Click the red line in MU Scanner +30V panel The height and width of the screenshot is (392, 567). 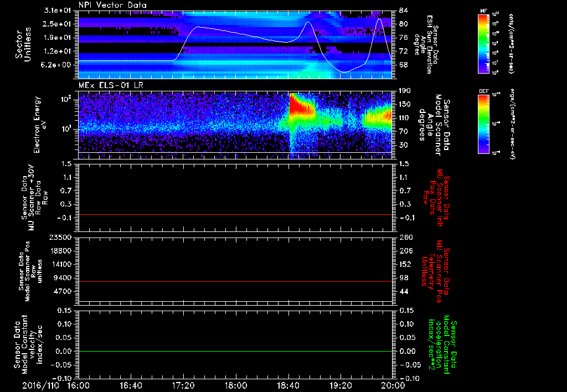(235, 214)
